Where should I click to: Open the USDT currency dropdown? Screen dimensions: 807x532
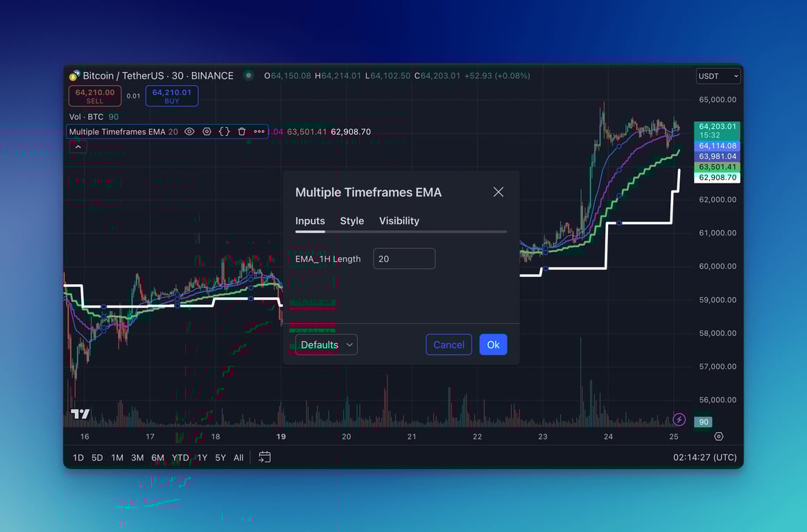tap(718, 76)
